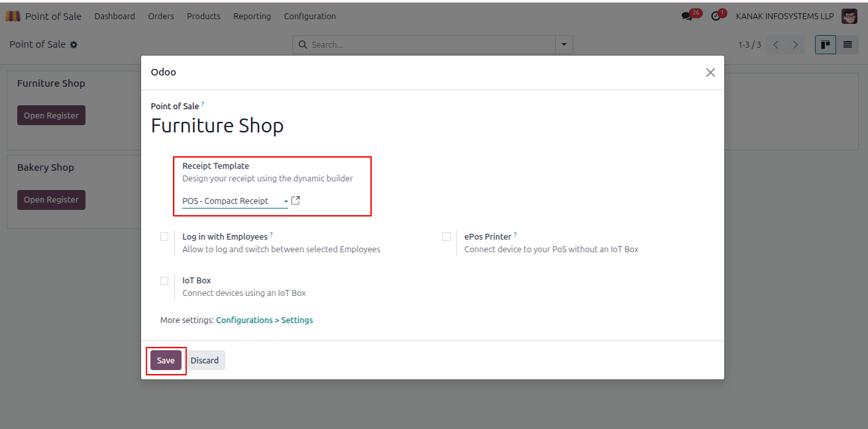Screen dimensions: 868x429
Task: Click 'Connect devices using an IoT Box' text
Action: coord(244,293)
